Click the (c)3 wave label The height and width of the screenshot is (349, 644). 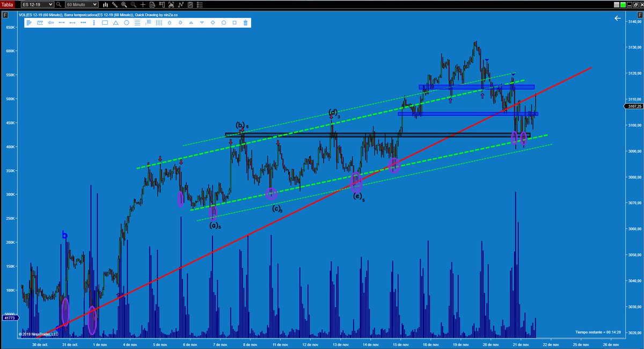(x=277, y=209)
